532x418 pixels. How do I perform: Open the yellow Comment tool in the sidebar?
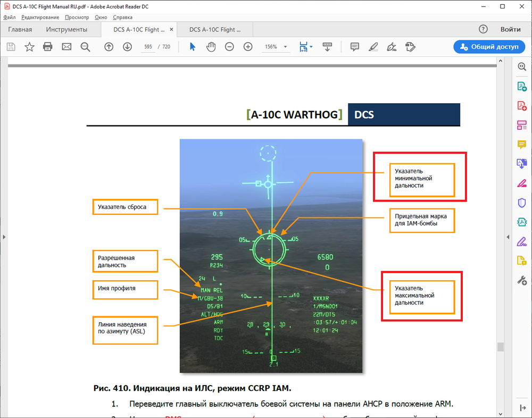(x=522, y=145)
